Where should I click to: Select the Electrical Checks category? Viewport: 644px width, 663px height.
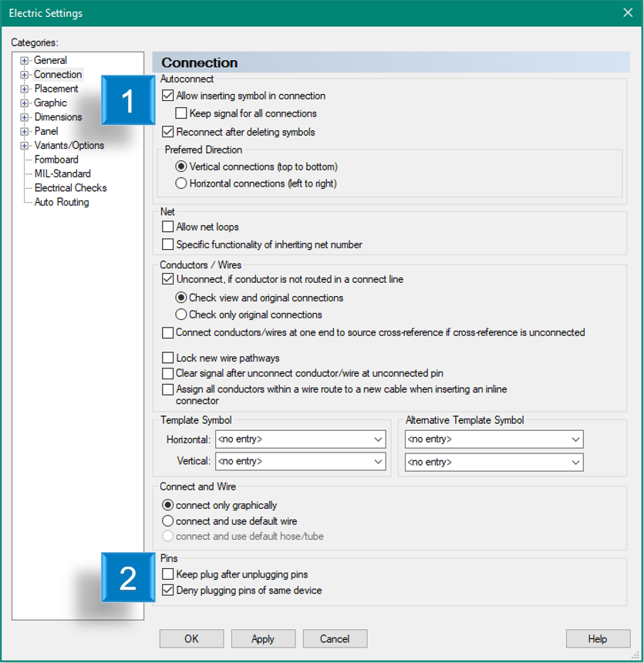(x=69, y=187)
